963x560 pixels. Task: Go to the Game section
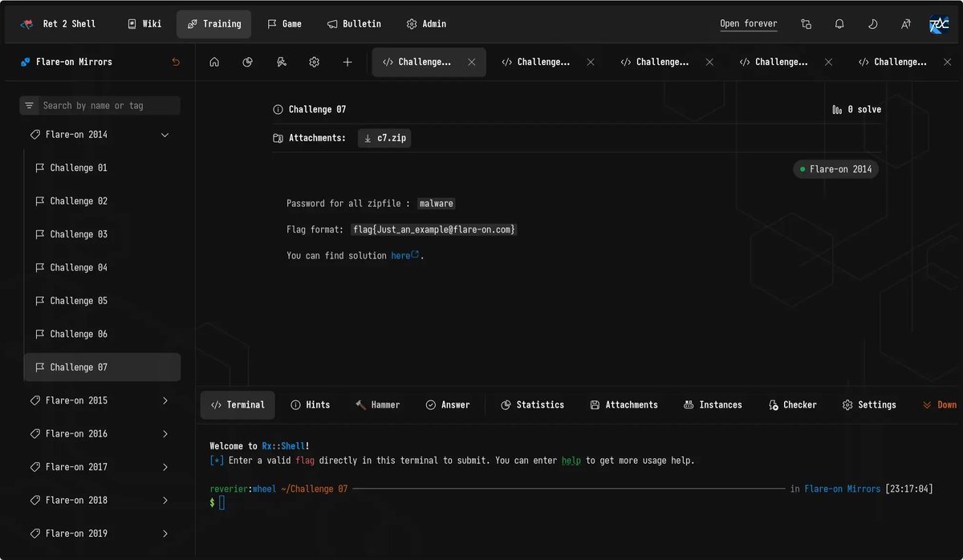pos(284,24)
